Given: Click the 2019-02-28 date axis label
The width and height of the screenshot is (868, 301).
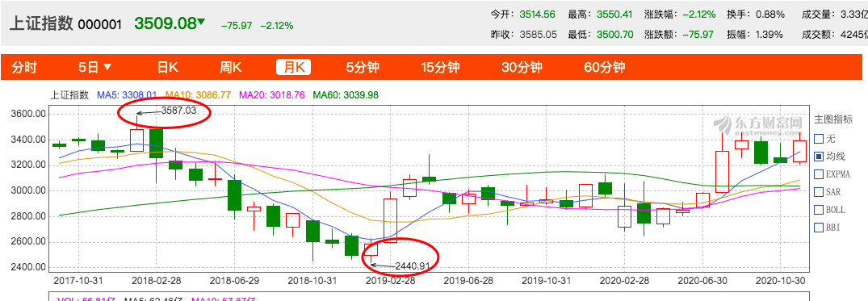Looking at the screenshot, I should (x=390, y=280).
